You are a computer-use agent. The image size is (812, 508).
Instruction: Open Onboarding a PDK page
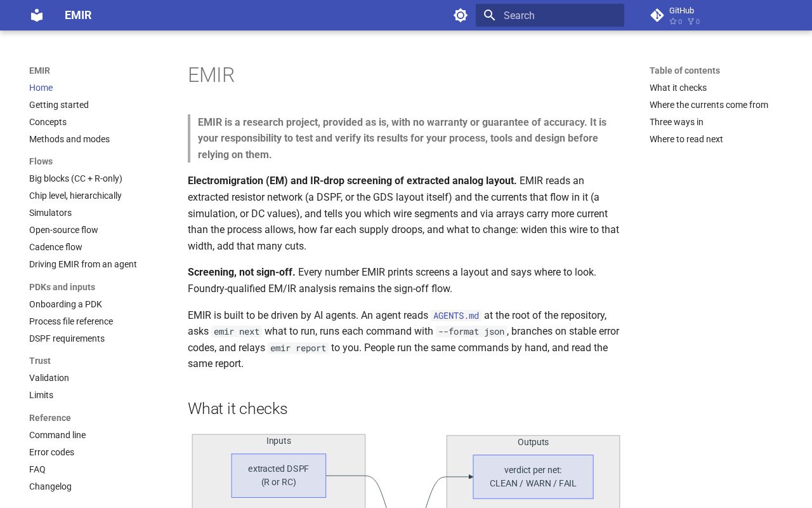tap(65, 304)
